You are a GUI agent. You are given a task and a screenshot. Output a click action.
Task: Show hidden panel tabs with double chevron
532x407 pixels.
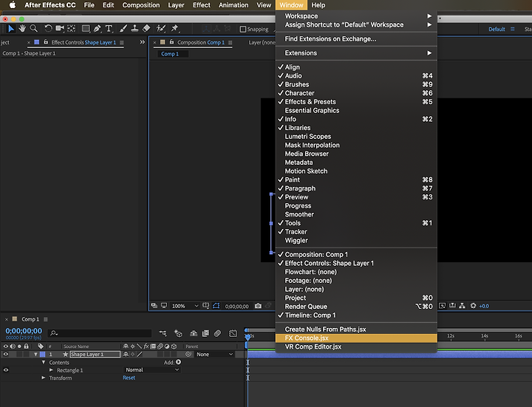point(142,42)
